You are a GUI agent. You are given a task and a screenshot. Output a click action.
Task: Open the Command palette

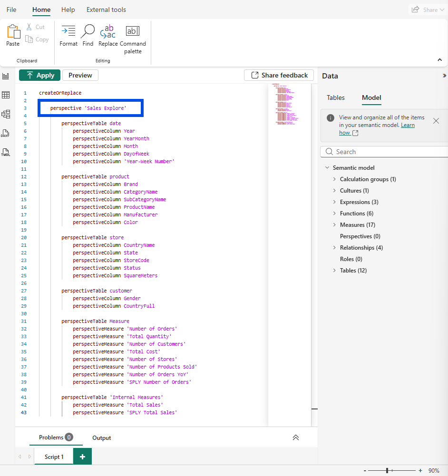pos(133,39)
